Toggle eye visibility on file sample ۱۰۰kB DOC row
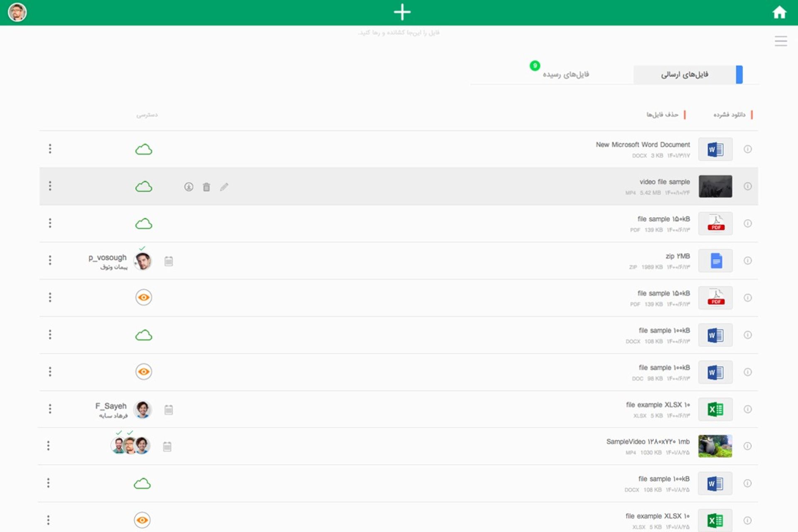This screenshot has width=798, height=532. click(144, 372)
